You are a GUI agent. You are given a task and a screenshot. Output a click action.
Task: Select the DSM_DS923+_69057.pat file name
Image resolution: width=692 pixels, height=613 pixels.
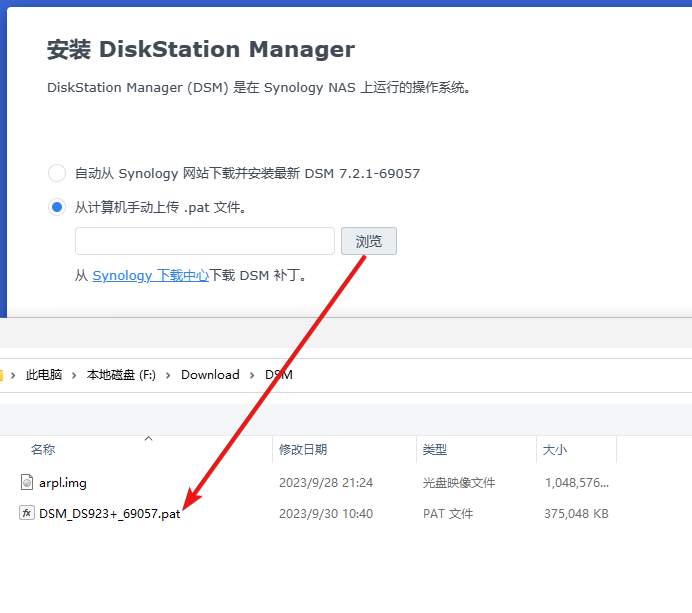click(x=110, y=514)
